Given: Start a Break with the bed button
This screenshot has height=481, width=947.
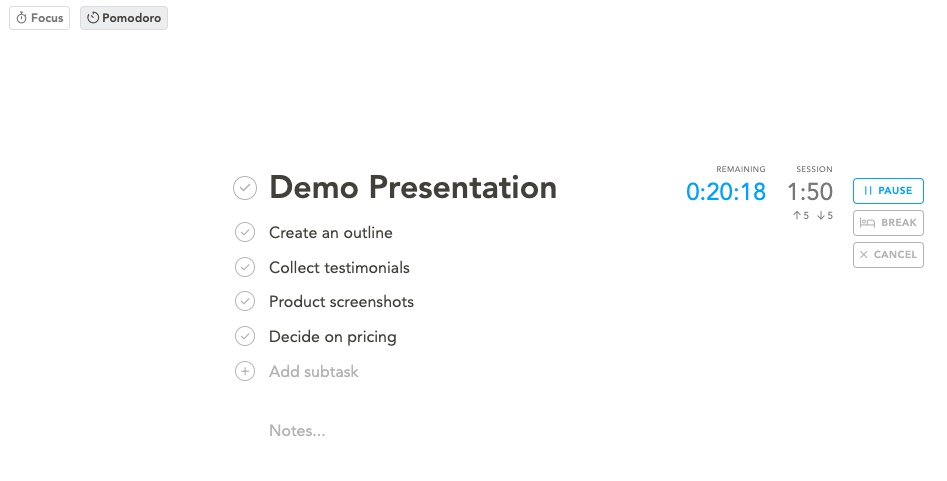Looking at the screenshot, I should [888, 223].
